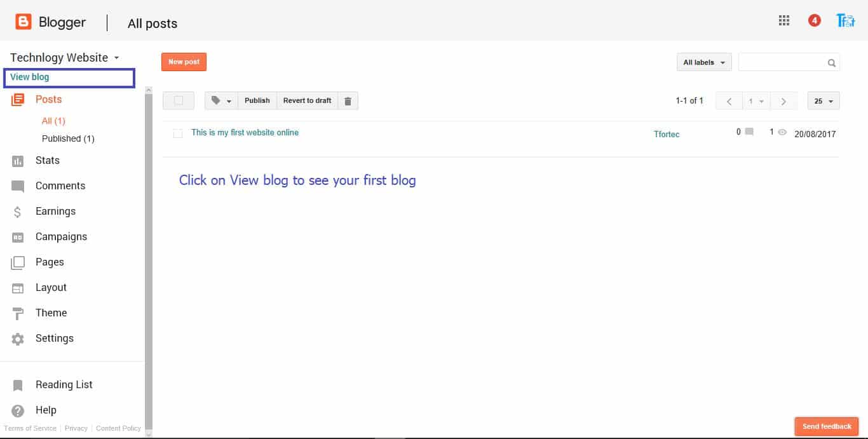
Task: Check the box beside the first website post
Action: point(178,133)
